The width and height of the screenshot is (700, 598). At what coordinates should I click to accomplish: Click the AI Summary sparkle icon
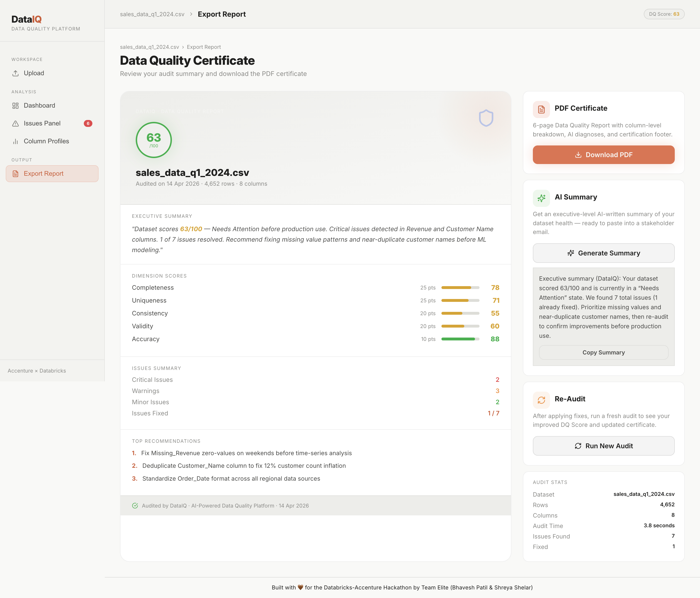[541, 198]
